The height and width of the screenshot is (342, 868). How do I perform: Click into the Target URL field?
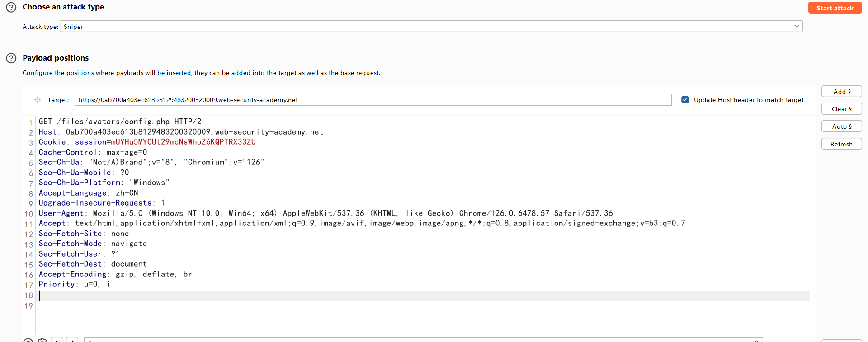pyautogui.click(x=373, y=100)
